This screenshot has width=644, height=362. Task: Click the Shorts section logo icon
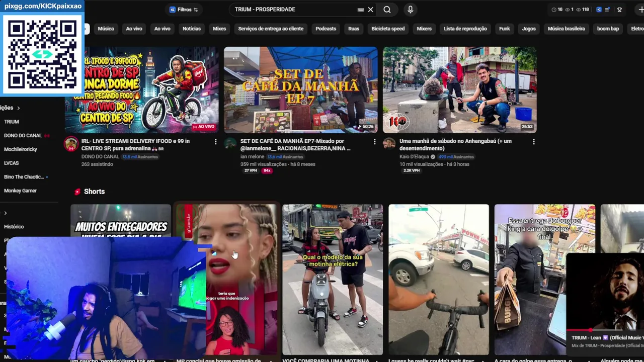pyautogui.click(x=77, y=192)
